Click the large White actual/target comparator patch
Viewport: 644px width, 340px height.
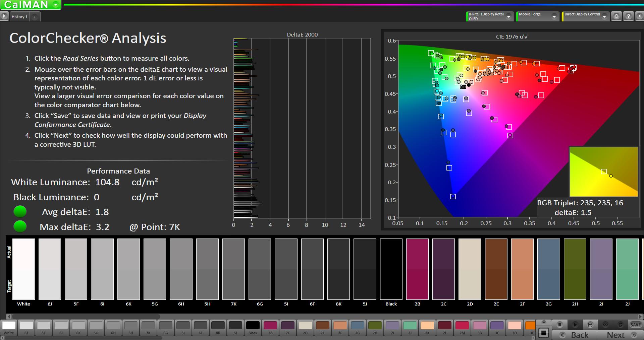coord(23,269)
